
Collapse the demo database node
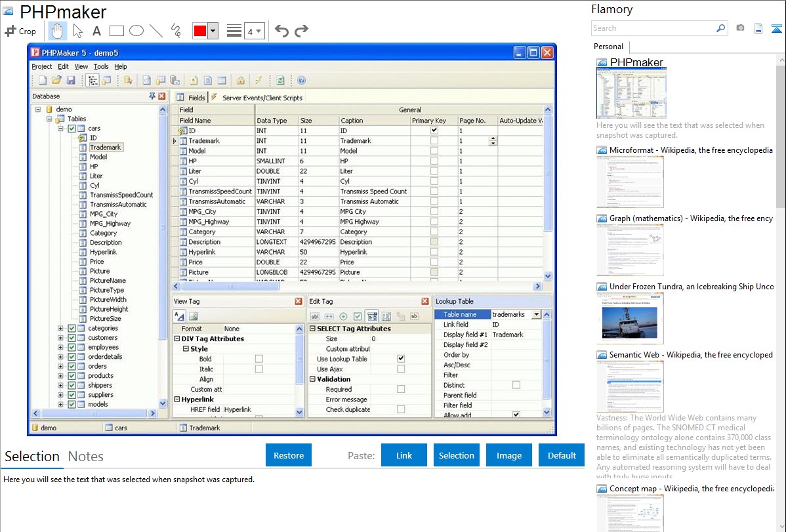point(38,110)
